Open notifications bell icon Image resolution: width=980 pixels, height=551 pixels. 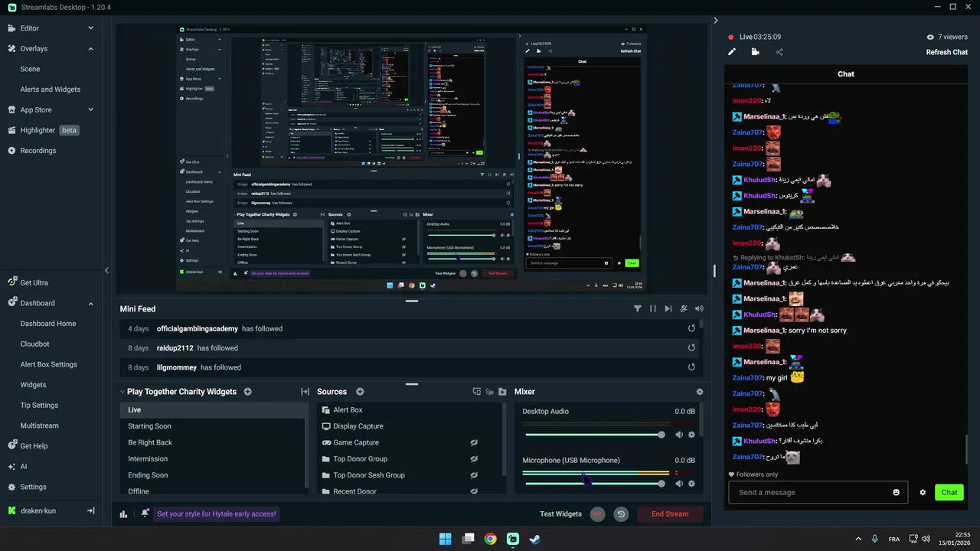tap(145, 514)
